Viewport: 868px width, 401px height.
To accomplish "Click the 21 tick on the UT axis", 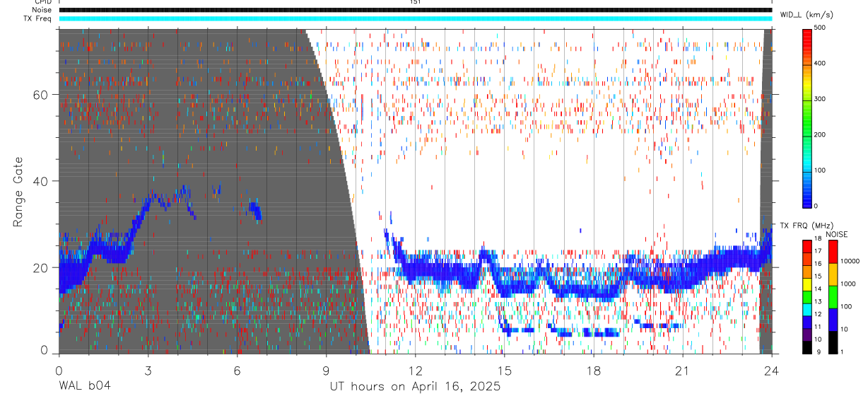I will (682, 371).
